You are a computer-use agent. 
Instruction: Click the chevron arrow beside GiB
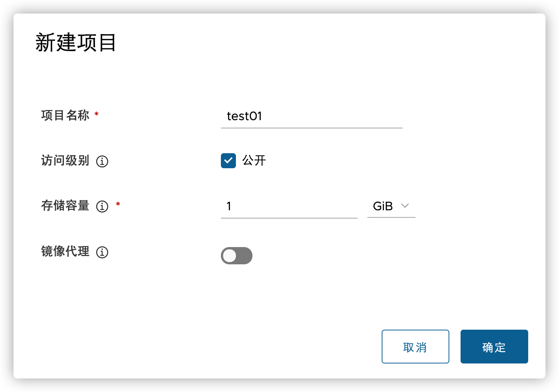(405, 206)
